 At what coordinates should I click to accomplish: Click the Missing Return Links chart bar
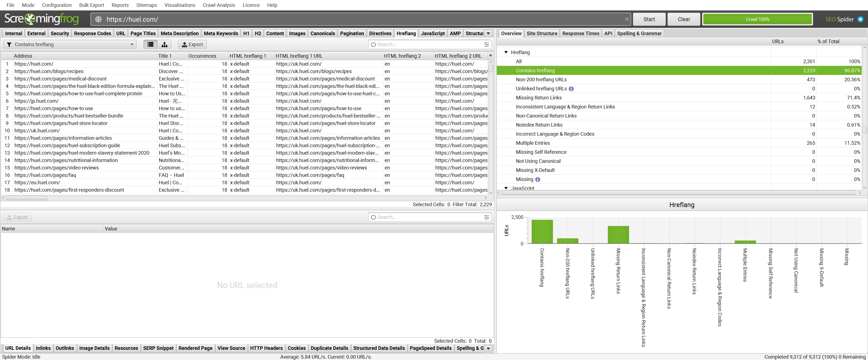tap(618, 235)
